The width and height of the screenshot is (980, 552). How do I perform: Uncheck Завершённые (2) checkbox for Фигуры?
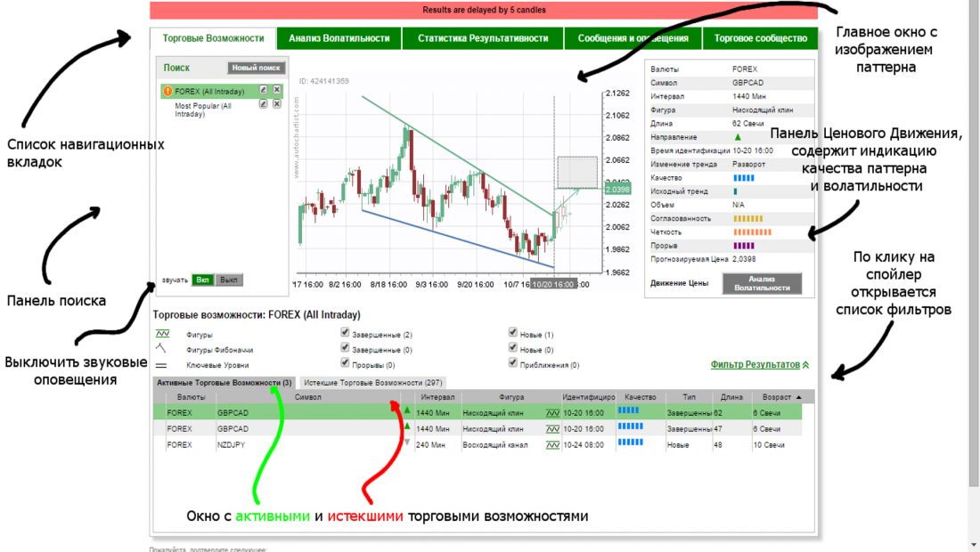345,333
